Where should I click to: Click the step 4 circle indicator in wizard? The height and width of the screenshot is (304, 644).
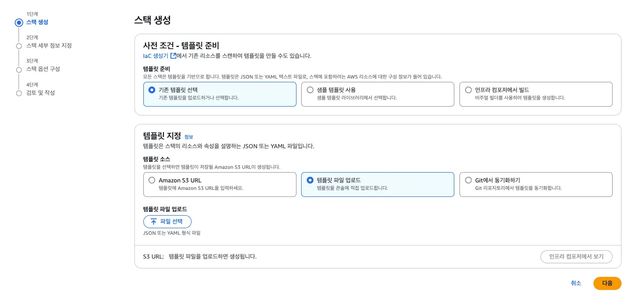[19, 94]
